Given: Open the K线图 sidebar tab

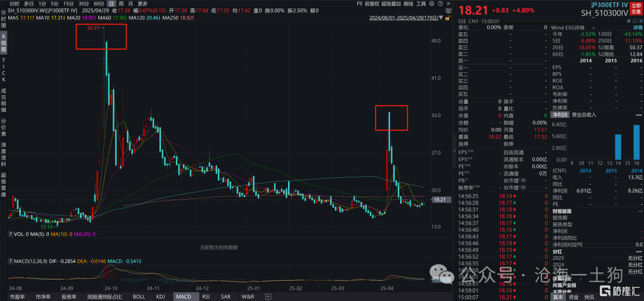Looking at the screenshot, I should click(4, 44).
